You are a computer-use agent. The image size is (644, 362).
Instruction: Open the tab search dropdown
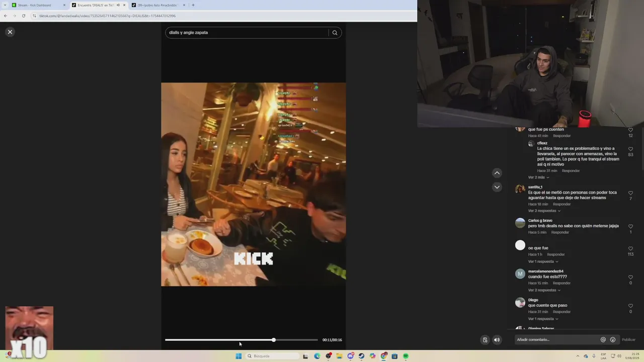point(5,5)
